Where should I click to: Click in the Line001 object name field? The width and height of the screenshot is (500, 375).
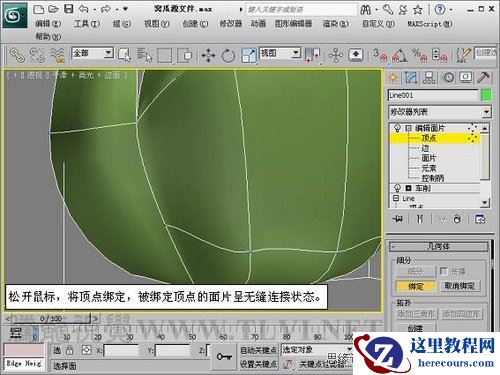pos(433,96)
